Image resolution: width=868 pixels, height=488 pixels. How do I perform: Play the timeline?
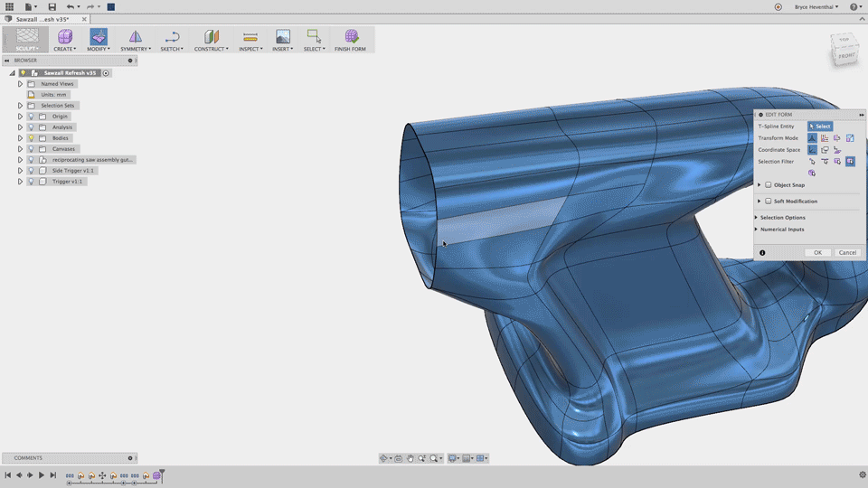click(41, 475)
